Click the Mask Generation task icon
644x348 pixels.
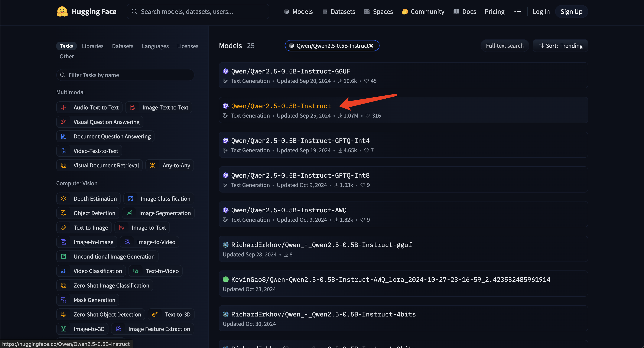click(x=64, y=300)
